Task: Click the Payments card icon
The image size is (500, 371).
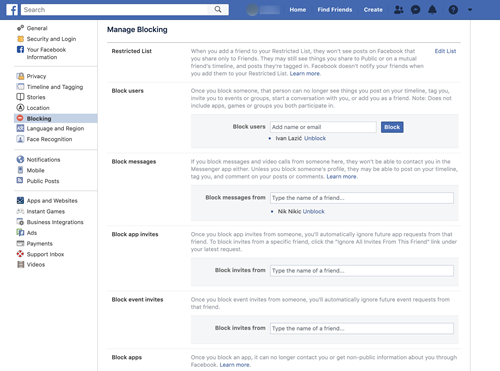Action: [x=20, y=243]
